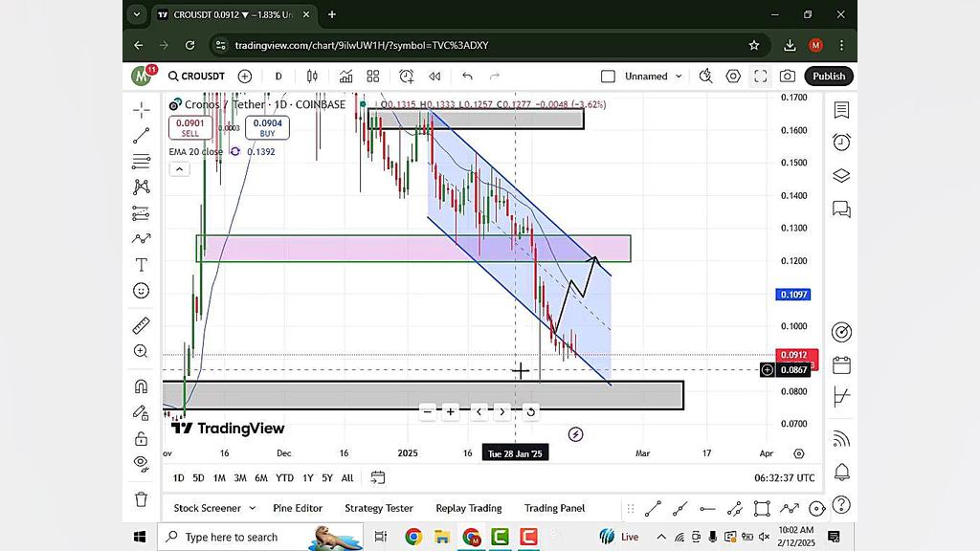Viewport: 980px width, 551px height.
Task: Open the Go to date calendar
Action: 377,478
